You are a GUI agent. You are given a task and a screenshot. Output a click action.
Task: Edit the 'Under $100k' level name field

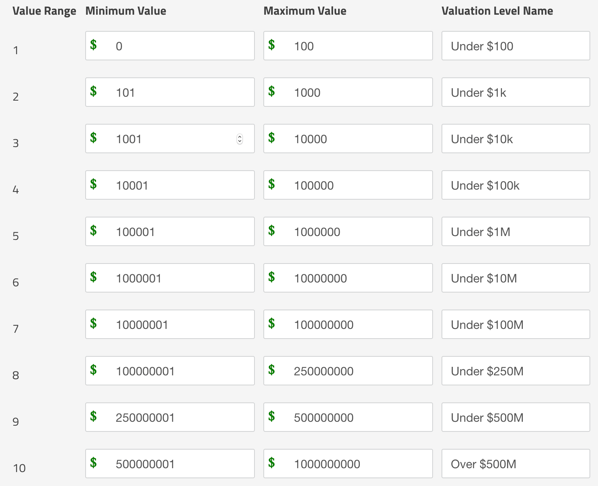coord(516,185)
